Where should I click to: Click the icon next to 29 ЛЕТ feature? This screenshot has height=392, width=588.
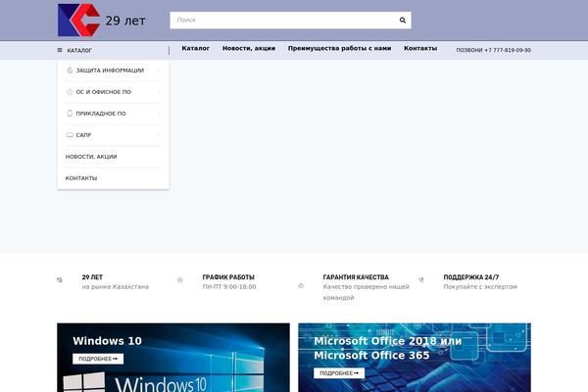pos(60,280)
